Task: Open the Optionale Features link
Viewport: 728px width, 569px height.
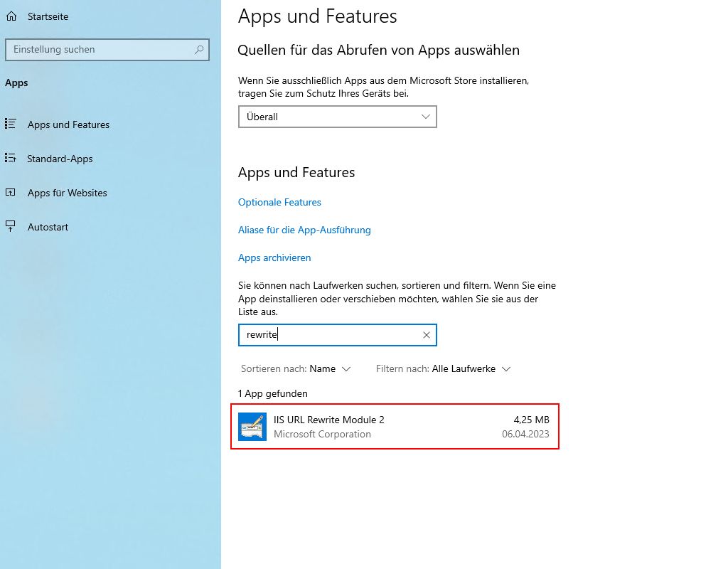Action: coord(279,203)
